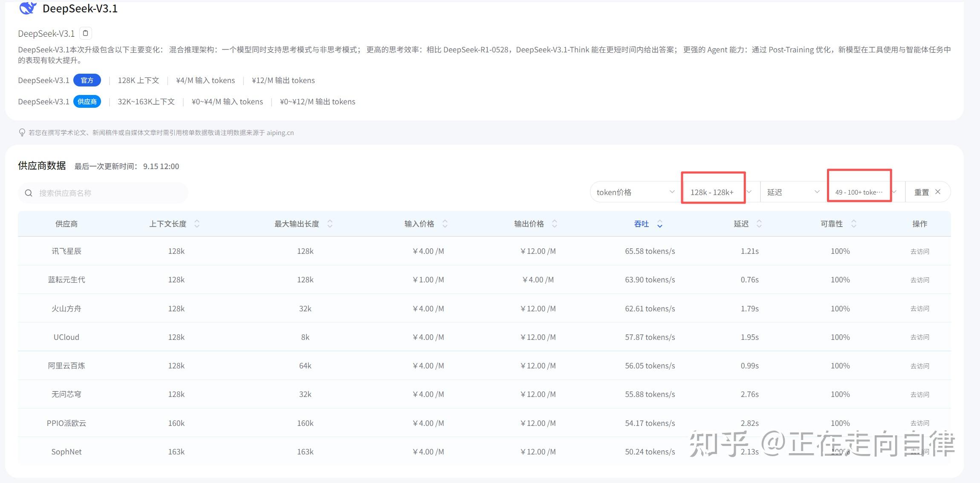Sort by 最大输出长度 column arrows
This screenshot has height=483, width=980.
[330, 224]
